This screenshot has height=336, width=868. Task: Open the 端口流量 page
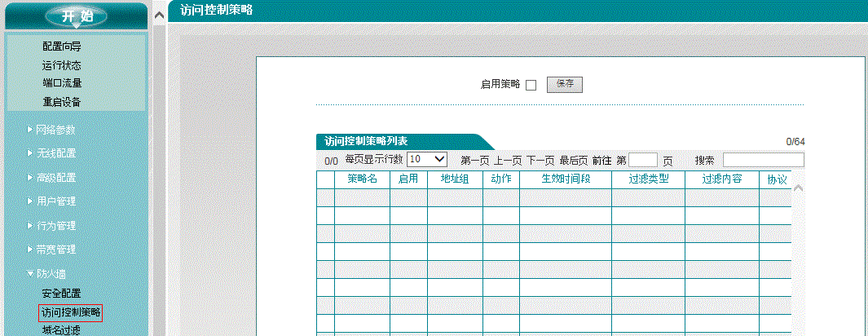[x=61, y=83]
